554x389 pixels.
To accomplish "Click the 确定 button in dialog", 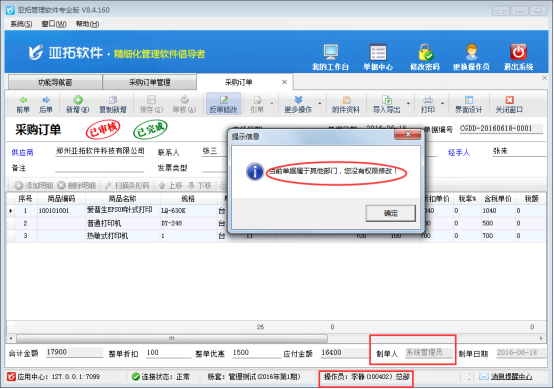I will pos(391,213).
